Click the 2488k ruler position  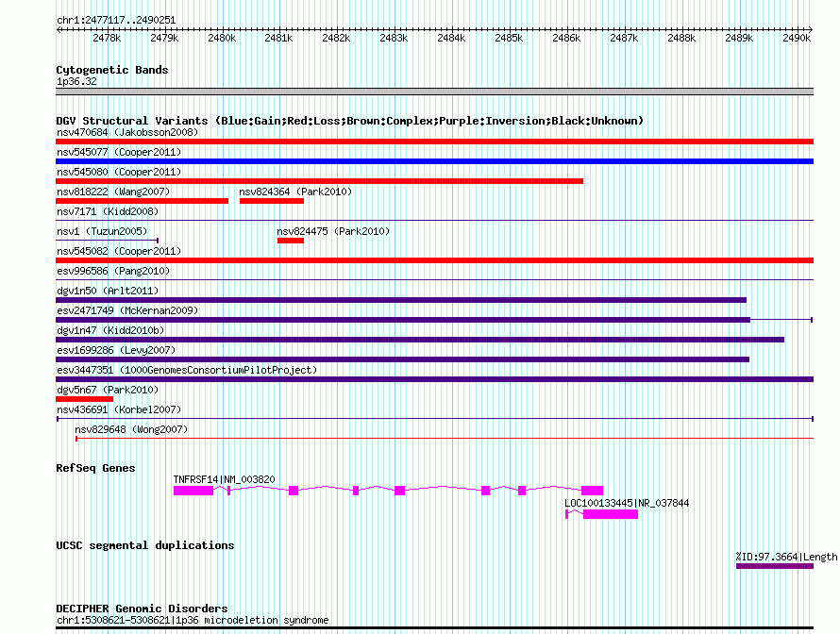[681, 38]
